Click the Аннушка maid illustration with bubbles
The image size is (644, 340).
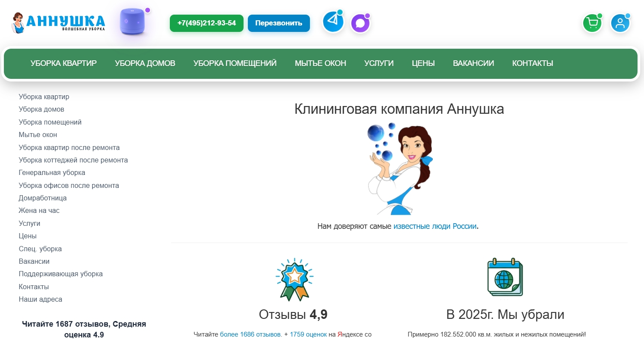[400, 168]
